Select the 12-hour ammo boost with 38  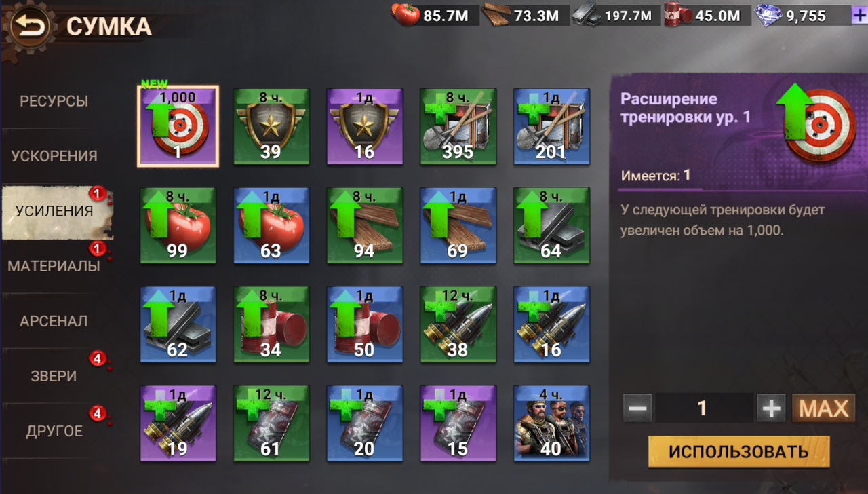pos(458,324)
